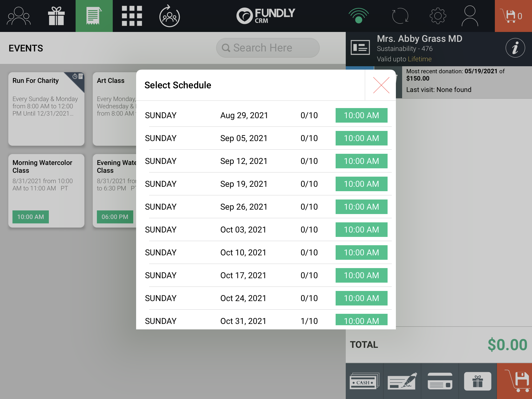Check the wifi connection status icon

tap(358, 16)
